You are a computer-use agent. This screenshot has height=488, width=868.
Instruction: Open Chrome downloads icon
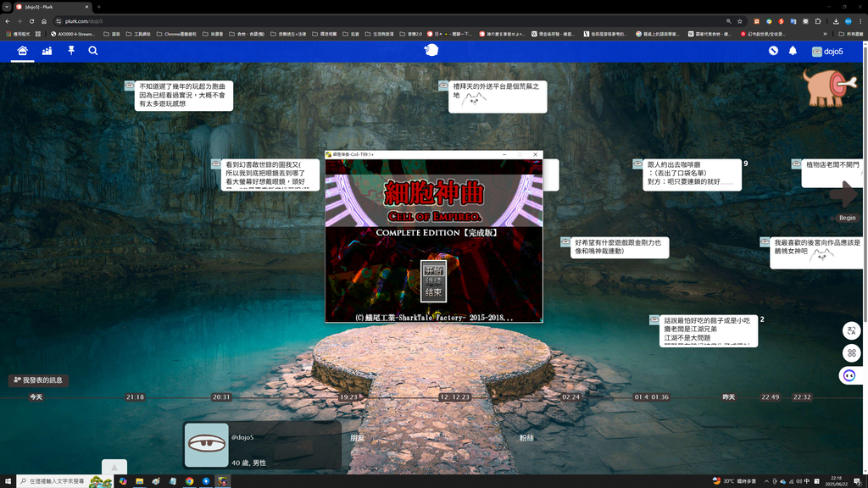coord(836,21)
